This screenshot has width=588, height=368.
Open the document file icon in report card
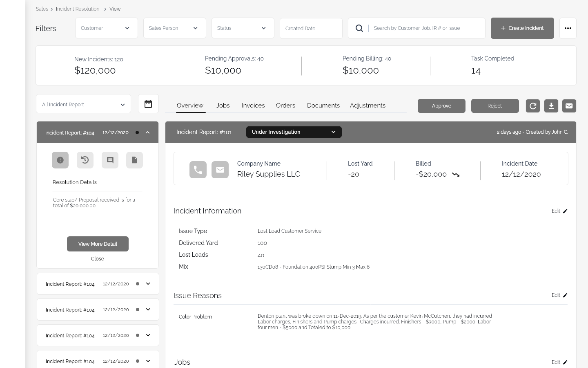point(134,160)
